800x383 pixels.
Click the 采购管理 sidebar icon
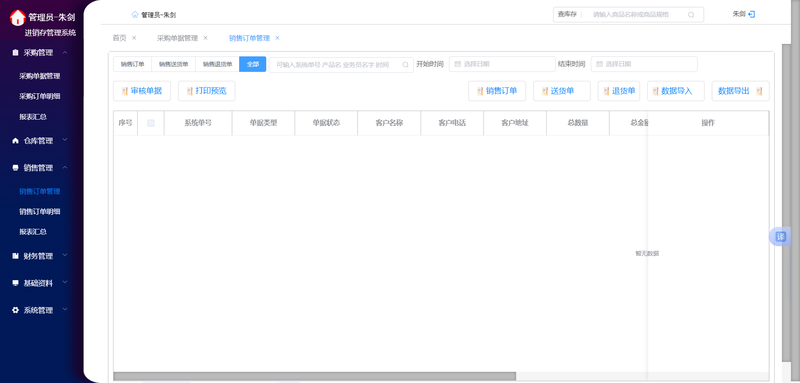[15, 53]
